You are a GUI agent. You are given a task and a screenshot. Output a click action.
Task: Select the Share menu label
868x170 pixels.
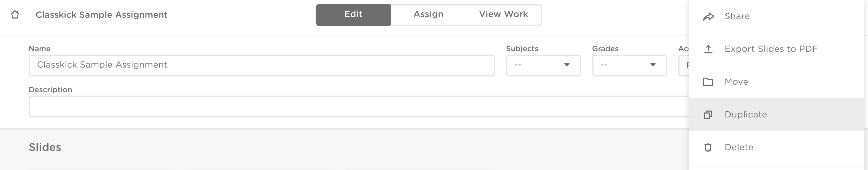pyautogui.click(x=737, y=16)
